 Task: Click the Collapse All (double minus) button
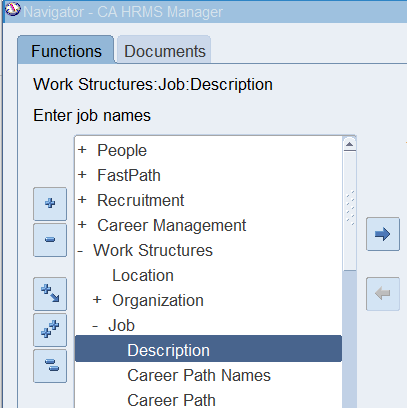pos(50,366)
